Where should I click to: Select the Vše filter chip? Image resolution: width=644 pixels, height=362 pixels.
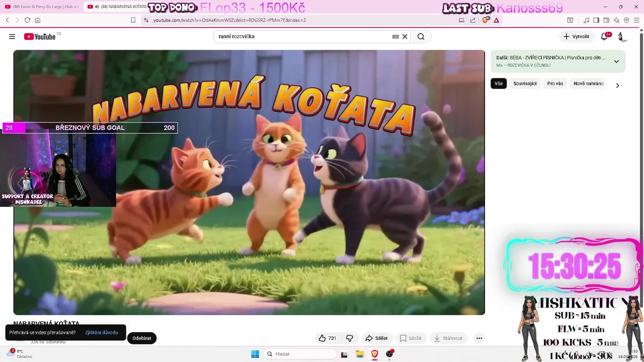click(499, 83)
